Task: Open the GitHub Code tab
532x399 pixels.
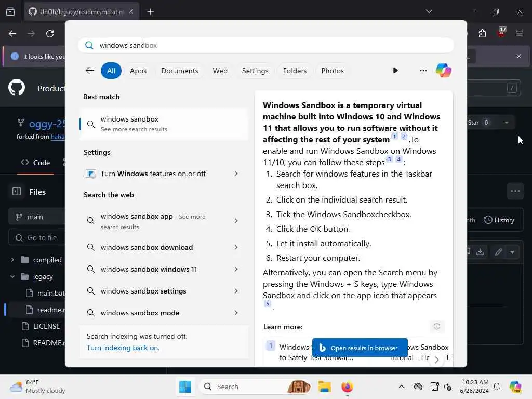Action: pos(35,163)
